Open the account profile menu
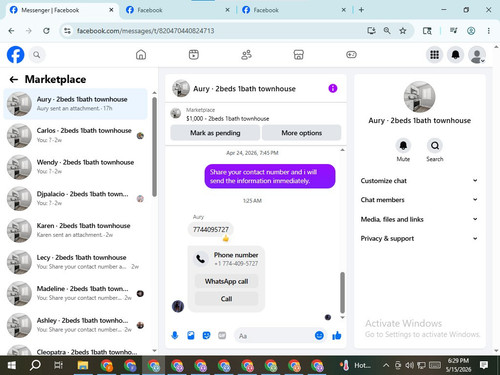 click(x=477, y=55)
